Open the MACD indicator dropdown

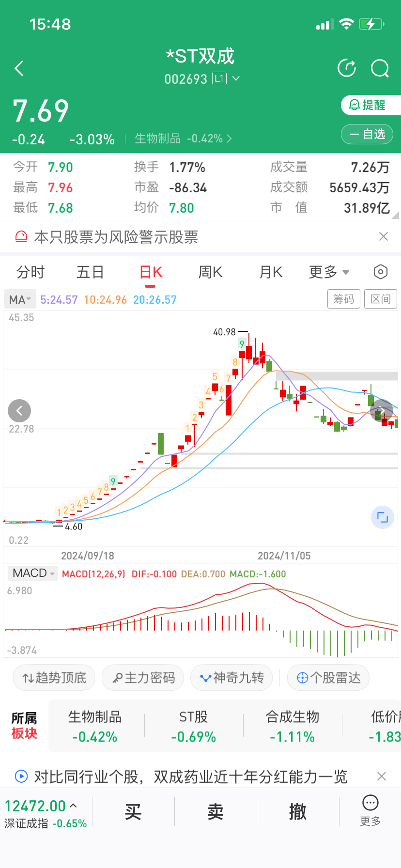pos(32,573)
